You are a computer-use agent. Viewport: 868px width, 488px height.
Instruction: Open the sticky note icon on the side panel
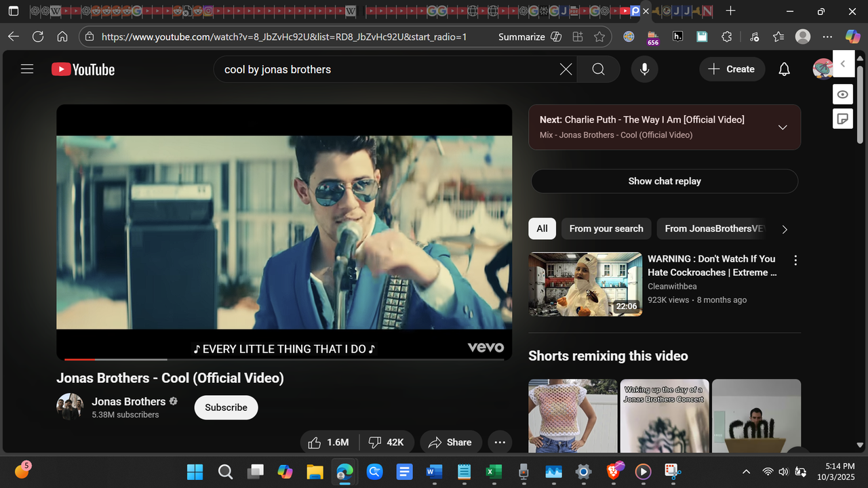tap(842, 119)
